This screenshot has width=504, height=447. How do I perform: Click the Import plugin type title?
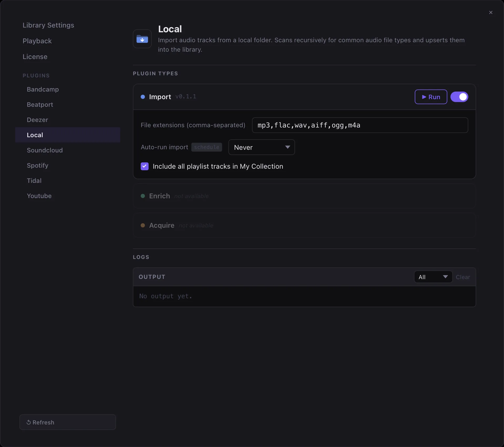[160, 97]
